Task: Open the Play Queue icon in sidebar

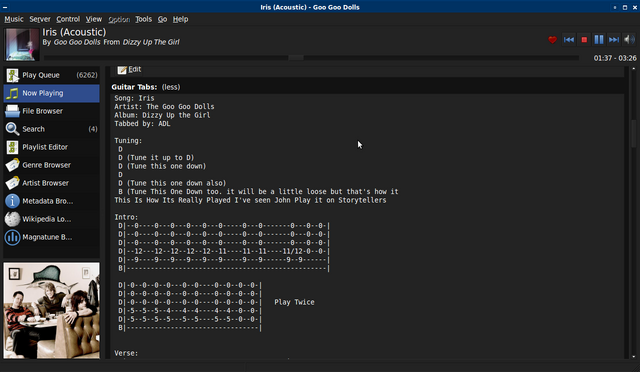Action: click(12, 75)
